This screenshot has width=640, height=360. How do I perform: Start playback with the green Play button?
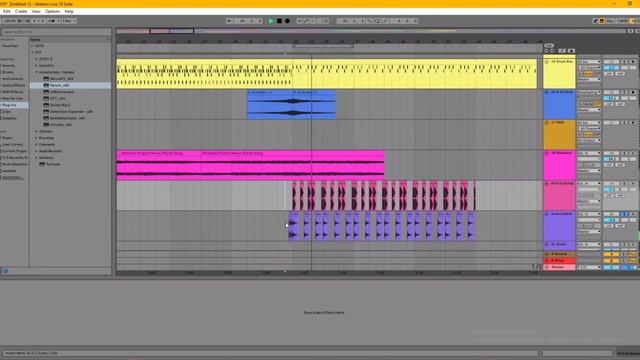pyautogui.click(x=271, y=21)
